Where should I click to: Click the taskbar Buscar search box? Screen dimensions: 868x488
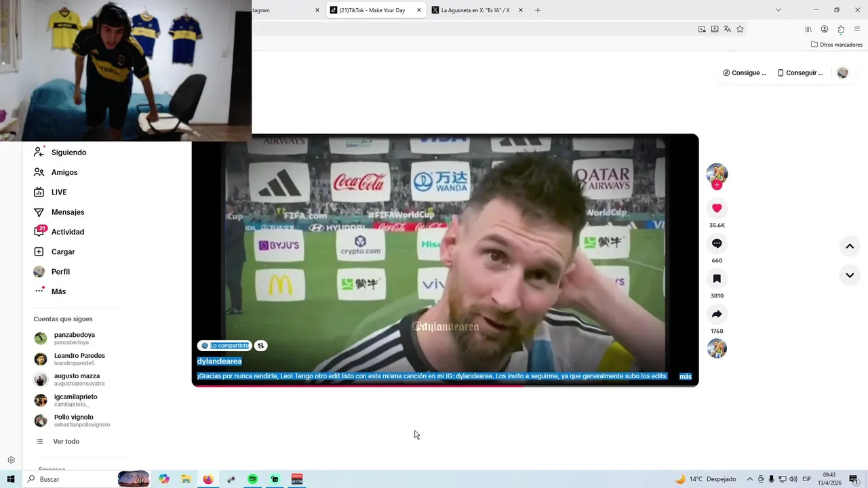(x=87, y=479)
